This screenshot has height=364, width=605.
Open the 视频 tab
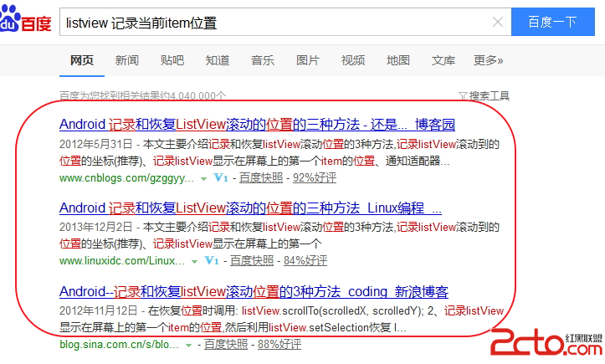[352, 60]
